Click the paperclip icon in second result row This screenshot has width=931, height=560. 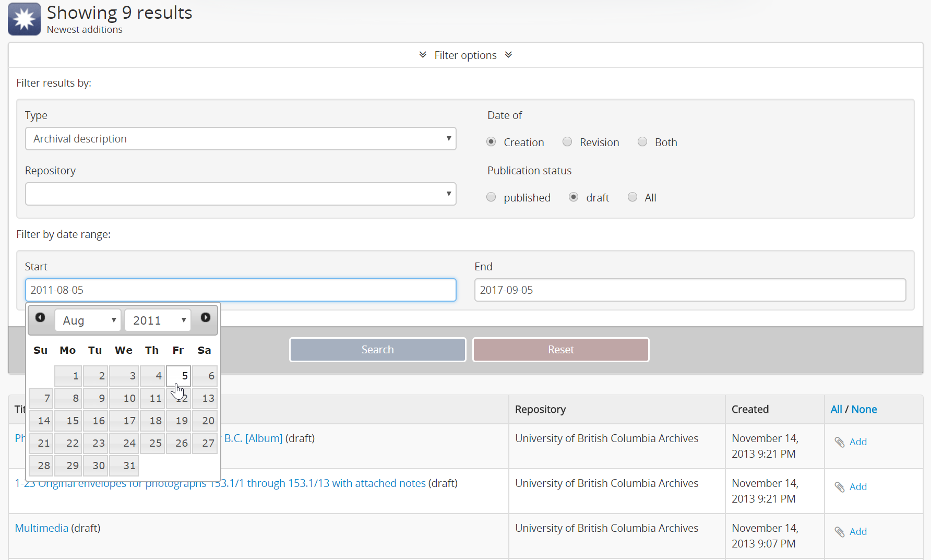coord(839,487)
